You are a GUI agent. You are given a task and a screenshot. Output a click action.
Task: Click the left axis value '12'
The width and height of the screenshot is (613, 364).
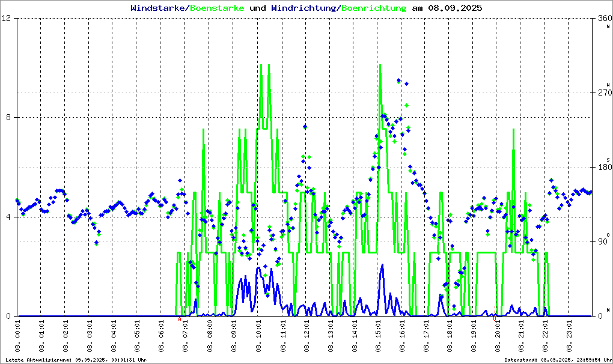(7, 18)
